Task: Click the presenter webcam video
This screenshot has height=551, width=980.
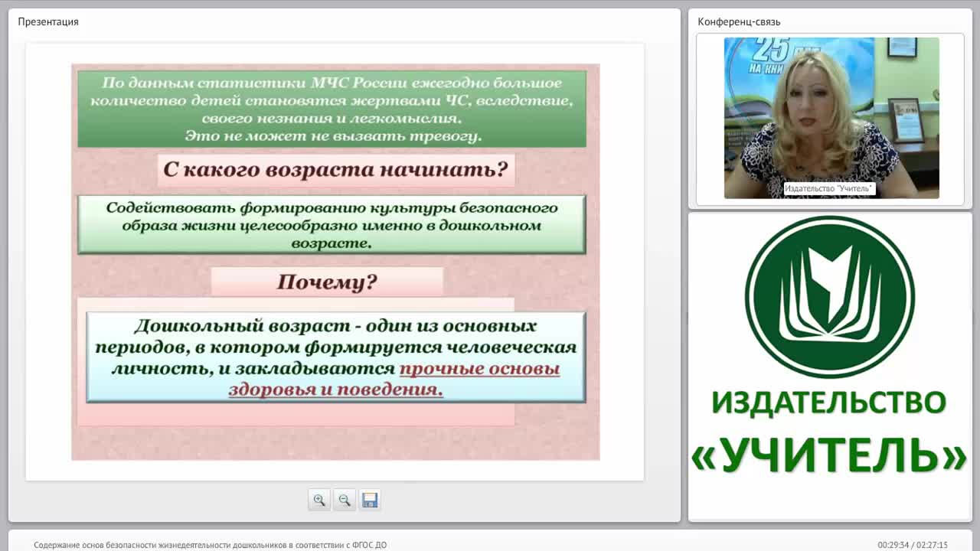Action: 831,118
